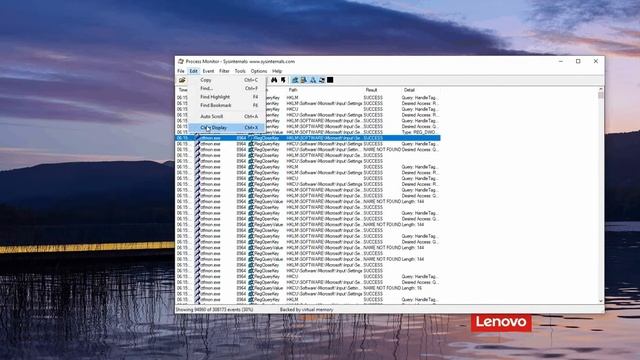Image resolution: width=640 pixels, height=360 pixels.
Task: Choose Clear Display in the Edit menu
Action: pos(227,128)
